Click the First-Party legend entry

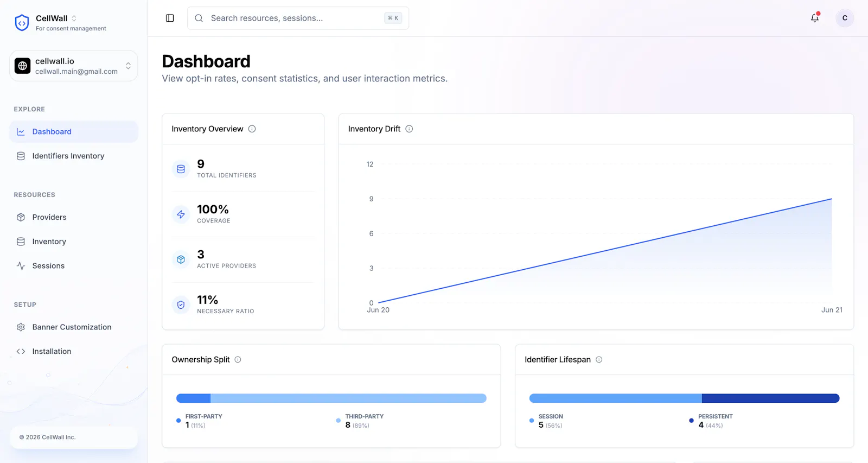(x=199, y=421)
